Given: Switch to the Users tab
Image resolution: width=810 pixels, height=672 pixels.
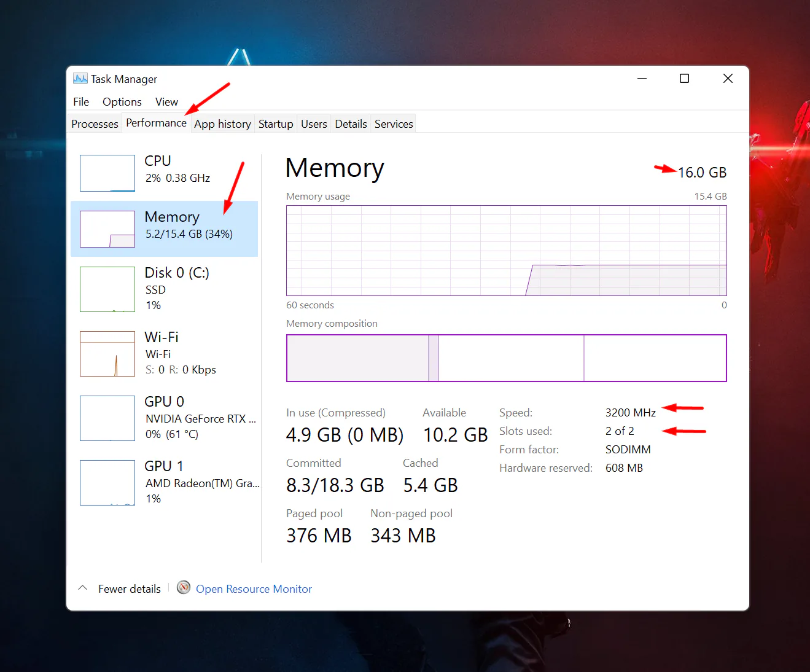Looking at the screenshot, I should [314, 123].
